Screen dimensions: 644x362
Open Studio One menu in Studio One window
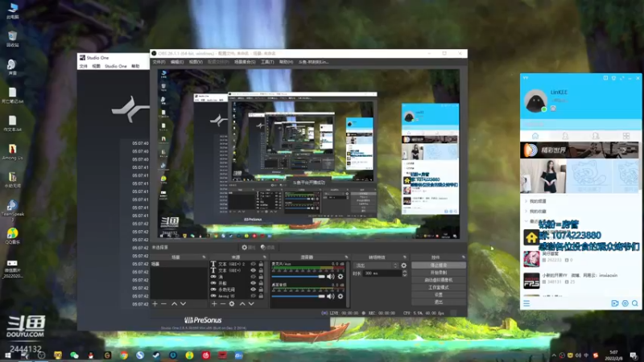(x=116, y=66)
